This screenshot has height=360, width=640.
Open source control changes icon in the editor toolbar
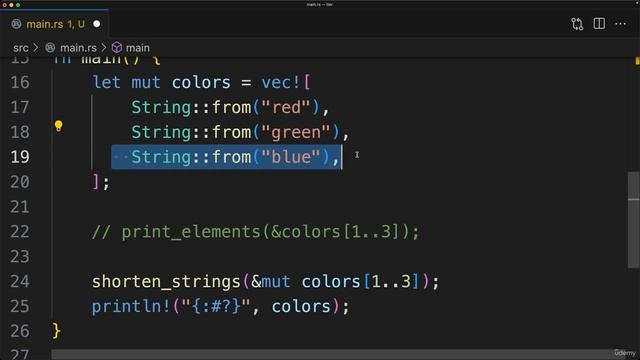(577, 24)
